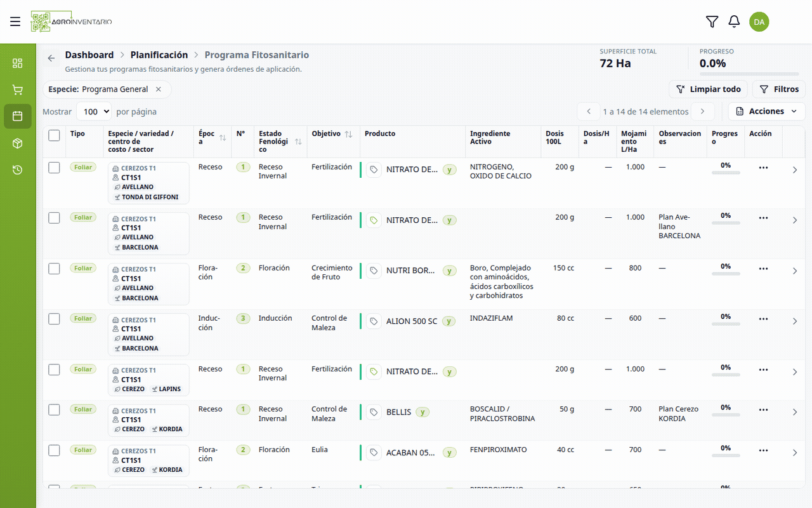Image resolution: width=812 pixels, height=508 pixels.
Task: Click the AgroInventario logo
Action: 71,22
